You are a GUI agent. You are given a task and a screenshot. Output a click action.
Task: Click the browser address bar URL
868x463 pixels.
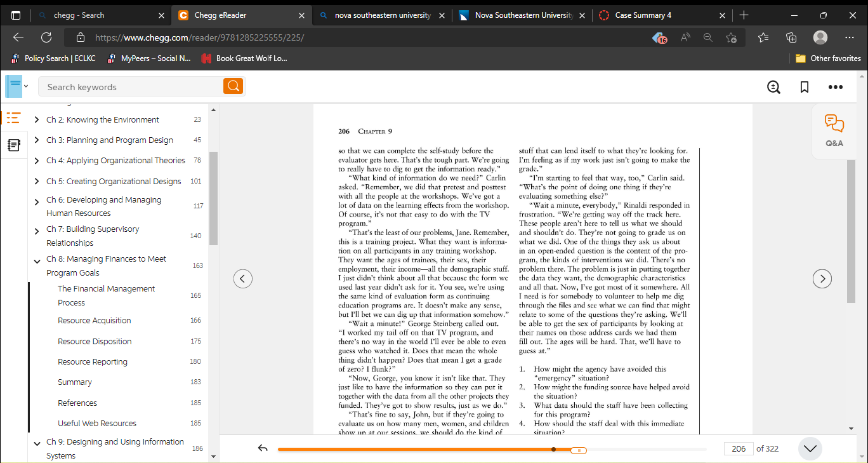click(x=199, y=37)
